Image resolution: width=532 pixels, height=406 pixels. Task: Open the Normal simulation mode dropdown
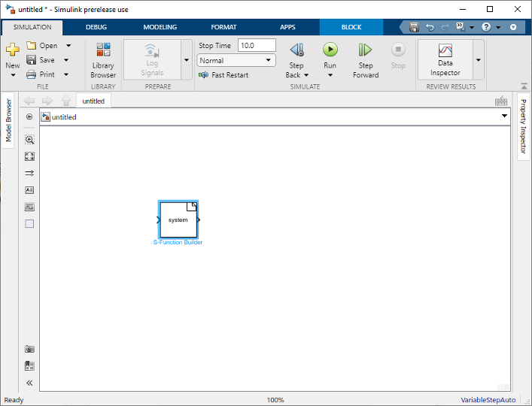tap(236, 60)
